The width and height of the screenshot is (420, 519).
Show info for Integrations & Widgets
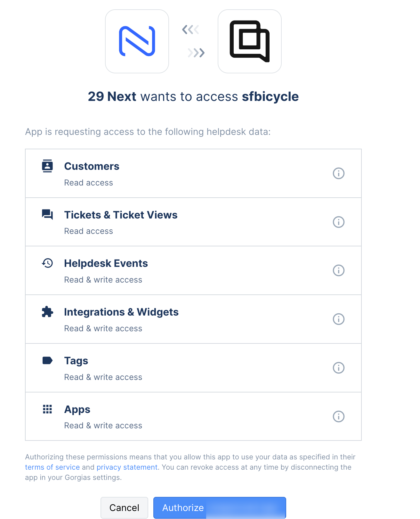(x=339, y=319)
